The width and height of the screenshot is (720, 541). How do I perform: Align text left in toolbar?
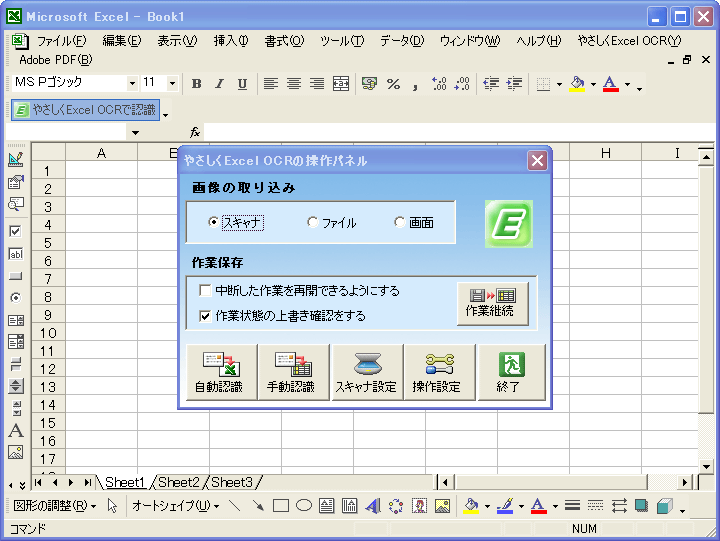click(270, 84)
